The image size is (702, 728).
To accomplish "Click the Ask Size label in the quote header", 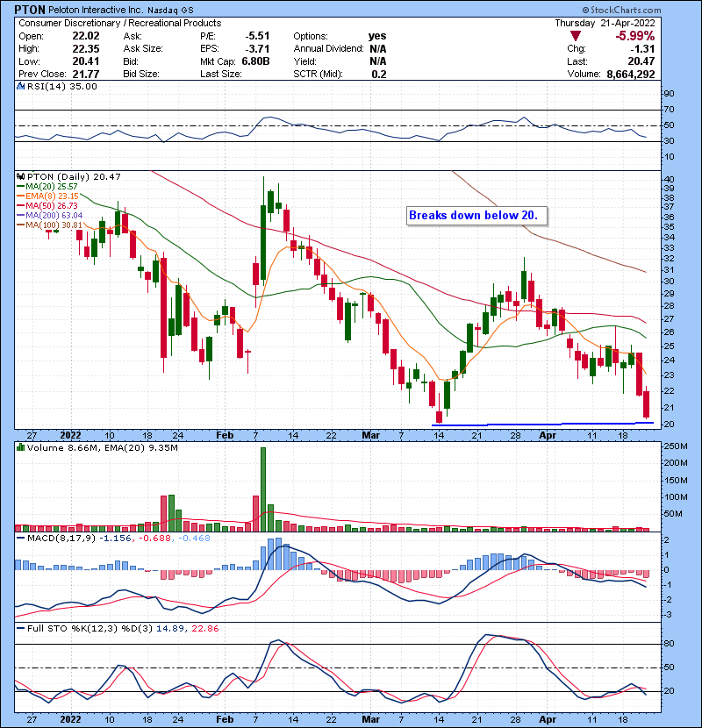I will [143, 49].
